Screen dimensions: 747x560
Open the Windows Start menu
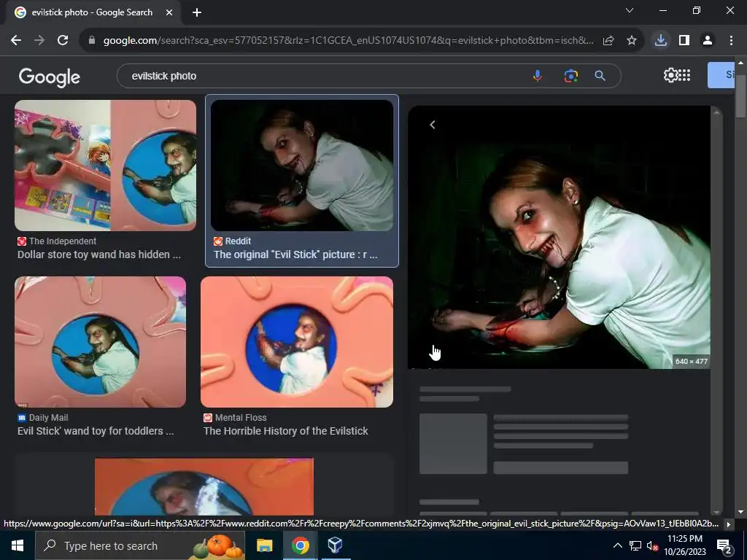tap(18, 545)
